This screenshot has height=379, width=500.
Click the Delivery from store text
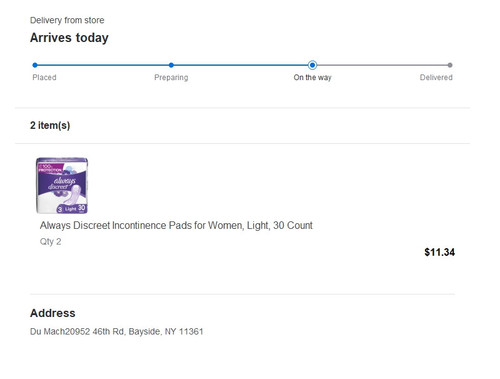[67, 20]
